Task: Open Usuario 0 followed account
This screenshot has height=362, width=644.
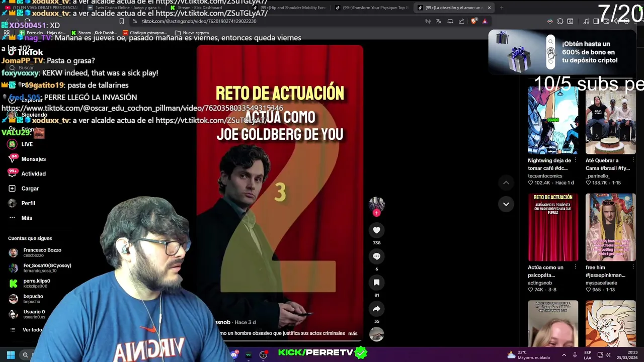Action: click(x=27, y=314)
